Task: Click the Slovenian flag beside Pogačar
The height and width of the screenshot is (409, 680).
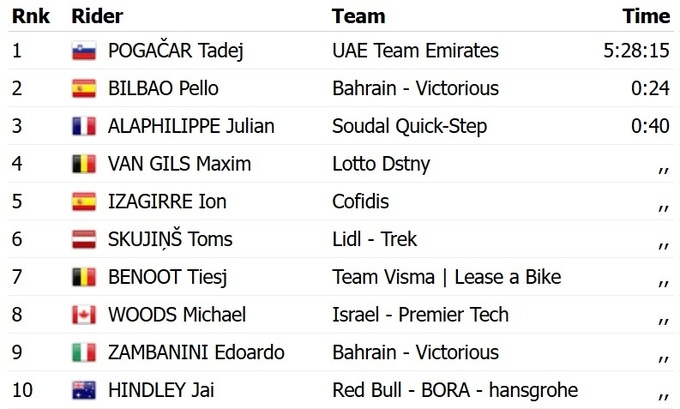Action: (84, 51)
